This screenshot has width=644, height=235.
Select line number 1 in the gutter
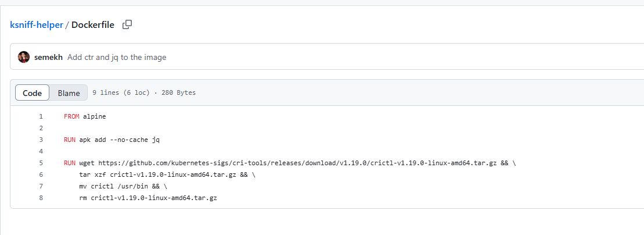(41, 116)
